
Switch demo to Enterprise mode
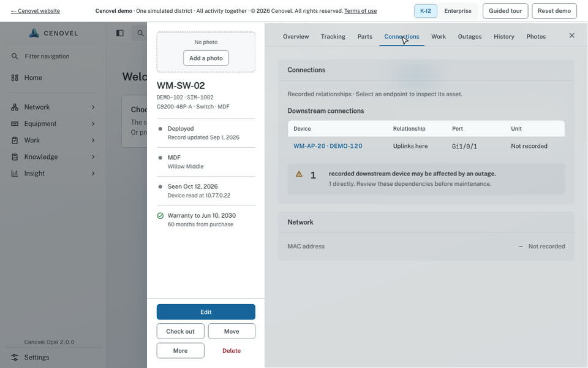(x=458, y=11)
